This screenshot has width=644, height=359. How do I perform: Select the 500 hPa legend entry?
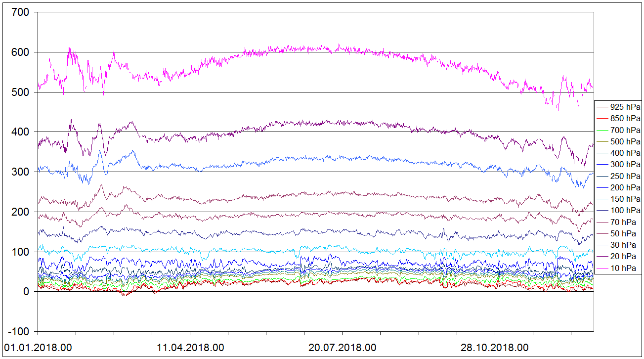tap(625, 141)
